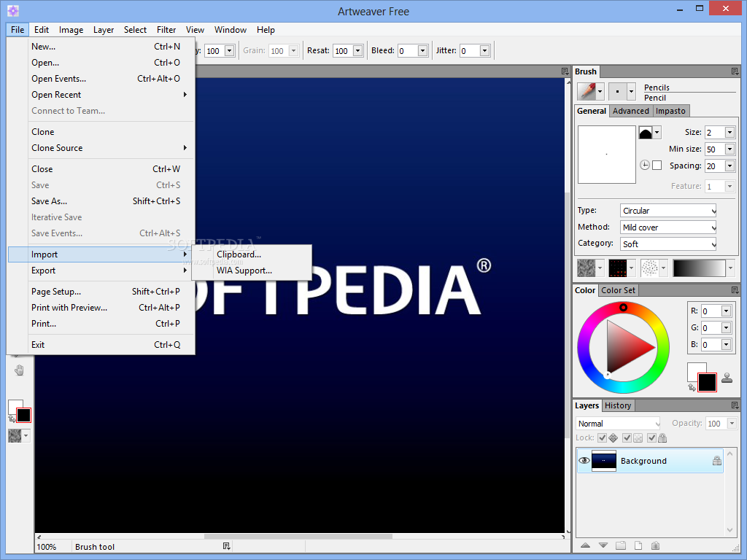Click the paper texture swatch in Brush panel
Image resolution: width=747 pixels, height=560 pixels.
pos(587,268)
